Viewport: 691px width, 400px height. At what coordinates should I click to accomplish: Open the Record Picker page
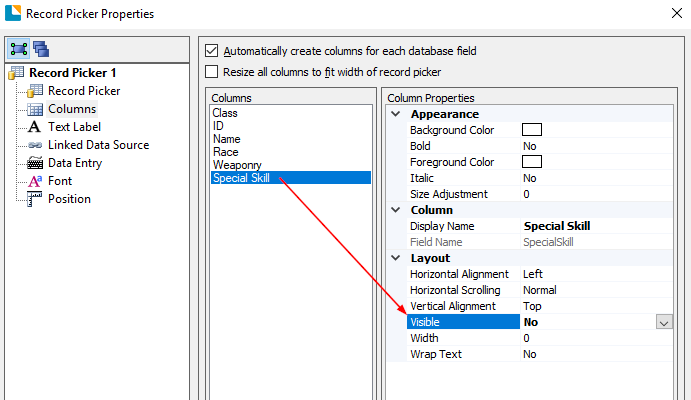click(x=84, y=91)
